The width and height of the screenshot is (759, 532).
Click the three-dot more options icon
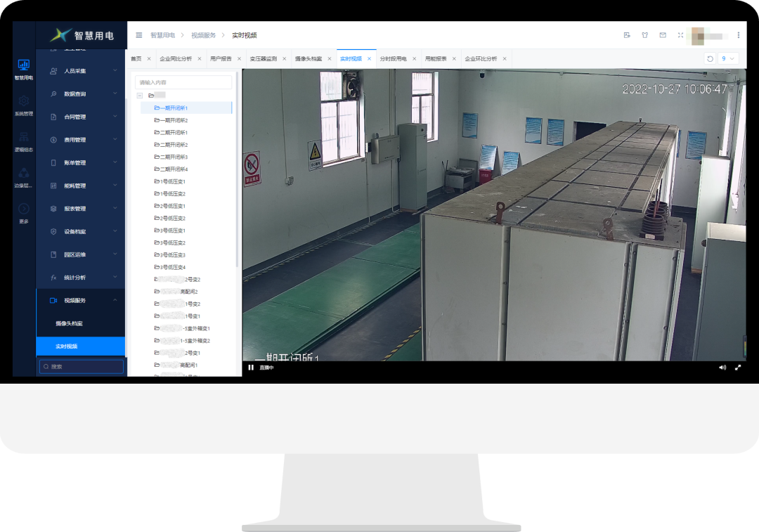coord(738,35)
